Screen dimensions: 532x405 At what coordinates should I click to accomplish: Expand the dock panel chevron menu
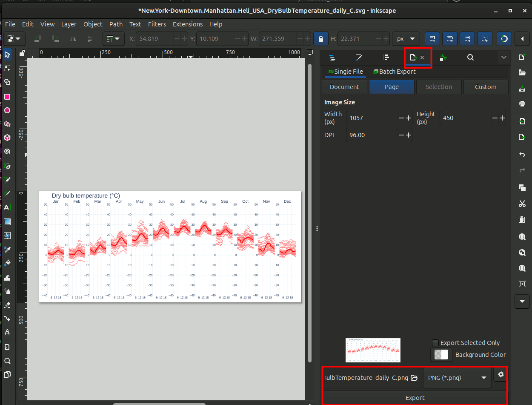pos(504,57)
